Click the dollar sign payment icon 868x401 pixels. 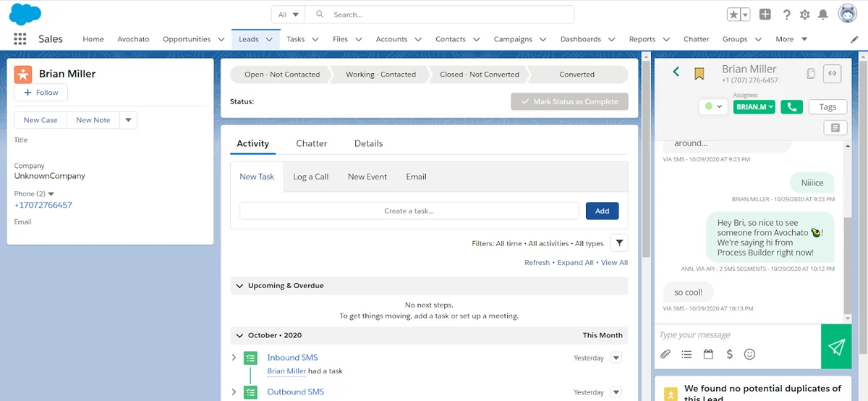click(x=729, y=354)
